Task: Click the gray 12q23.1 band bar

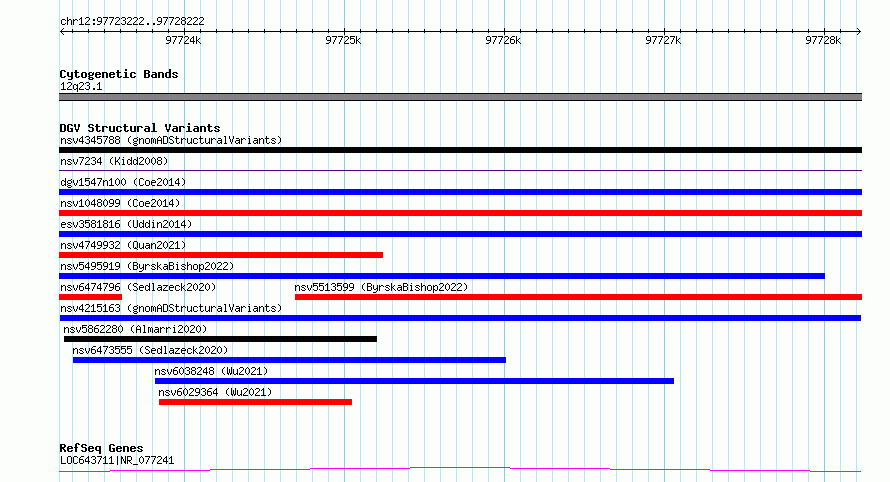Action: [460, 97]
